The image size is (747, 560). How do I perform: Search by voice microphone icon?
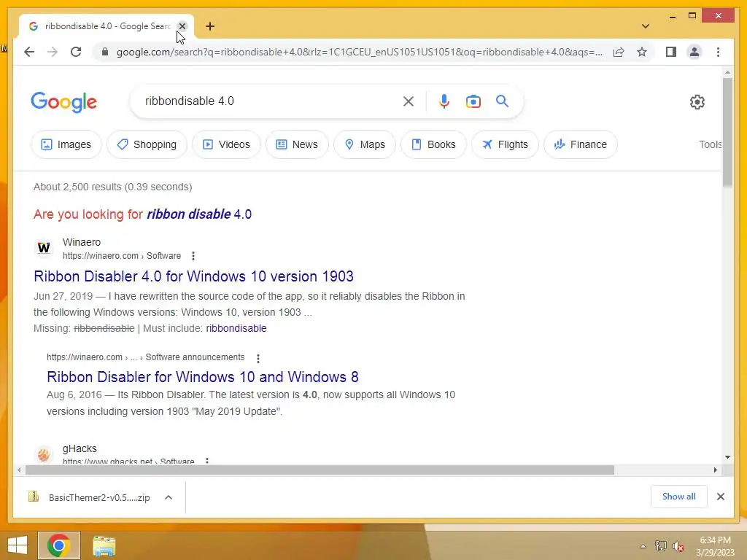(444, 101)
